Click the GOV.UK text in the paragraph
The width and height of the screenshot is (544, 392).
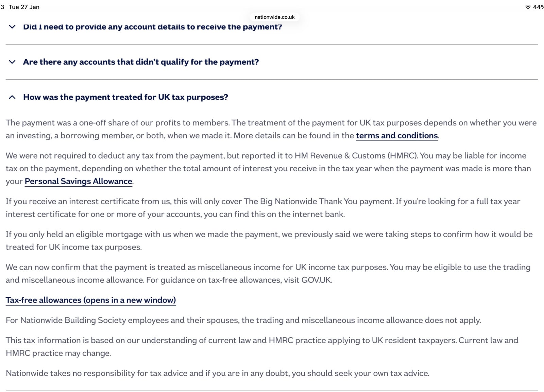click(x=316, y=280)
